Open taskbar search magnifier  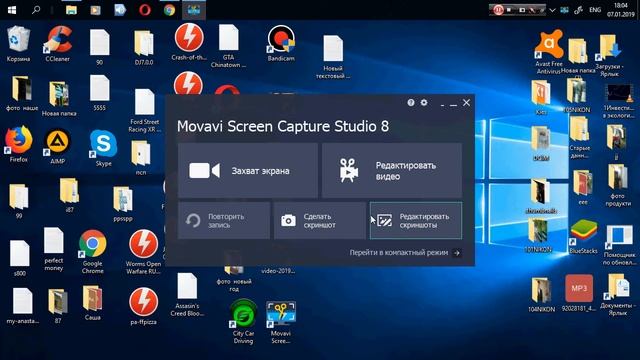pyautogui.click(x=36, y=10)
